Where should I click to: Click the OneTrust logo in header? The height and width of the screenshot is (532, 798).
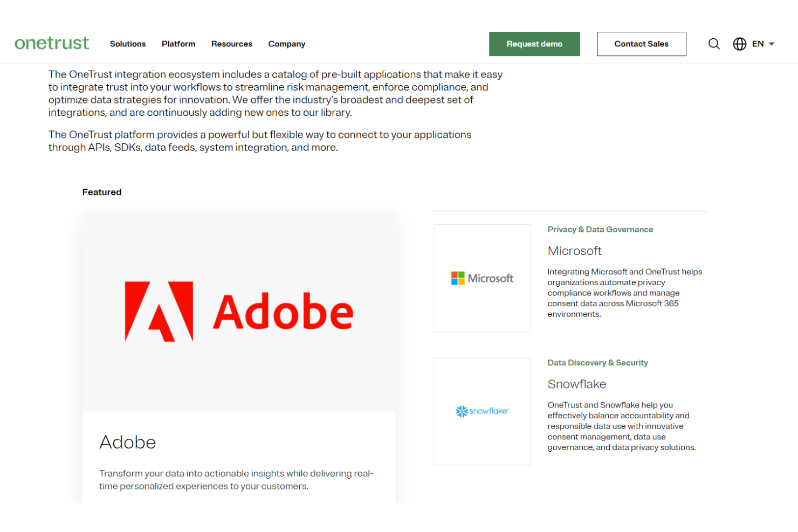[x=52, y=43]
